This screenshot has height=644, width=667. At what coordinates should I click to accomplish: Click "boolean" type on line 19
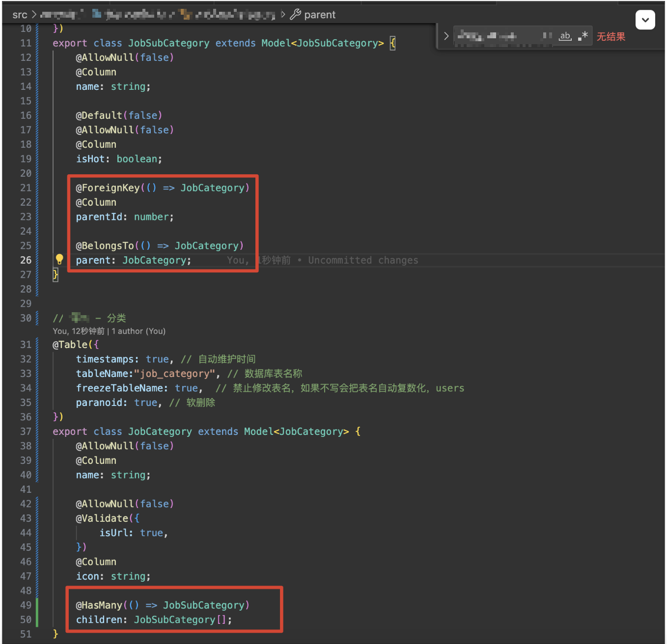click(137, 159)
